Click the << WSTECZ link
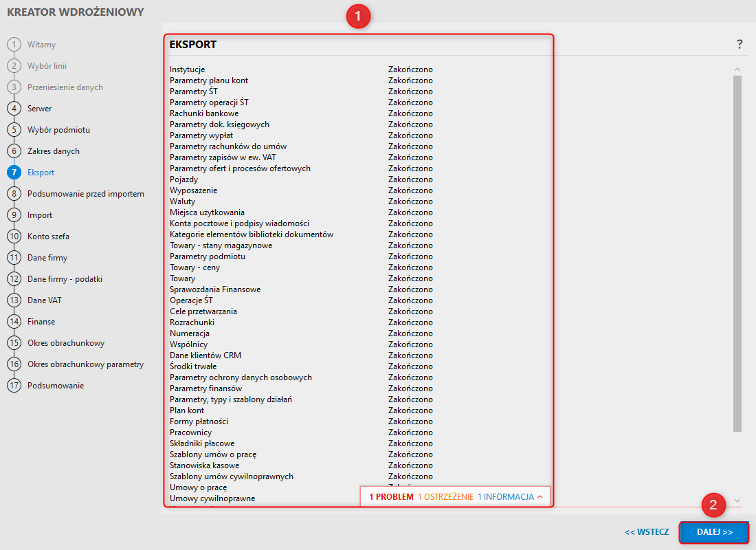The width and height of the screenshot is (756, 550). coord(647,532)
